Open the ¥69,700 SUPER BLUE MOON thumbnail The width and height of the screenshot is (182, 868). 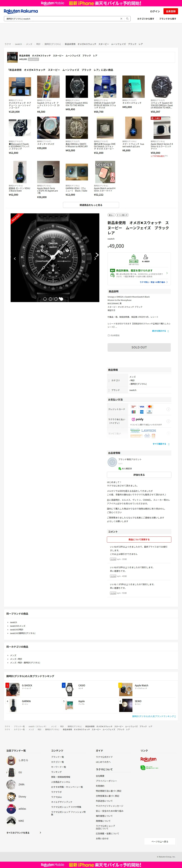[105, 87]
